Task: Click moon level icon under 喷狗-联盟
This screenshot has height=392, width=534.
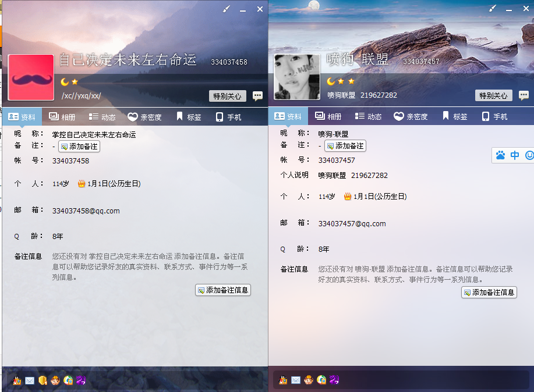Action: point(330,81)
